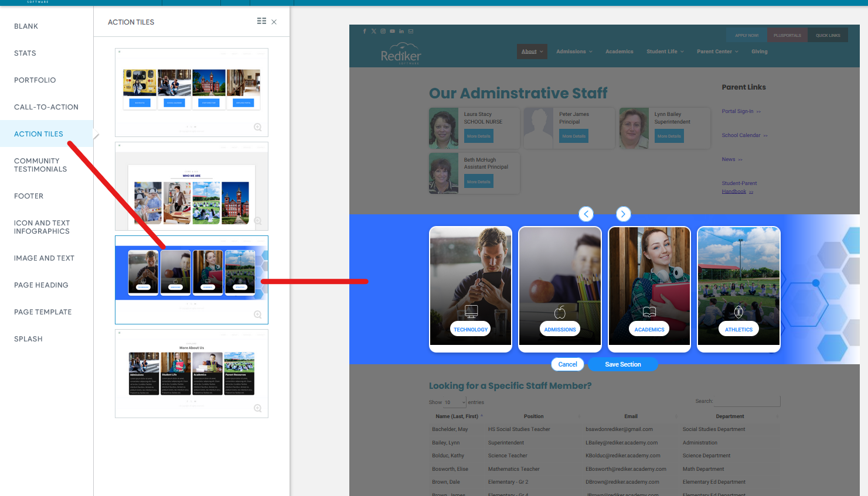Choose the More About Us template thumbnail
This screenshot has width=868, height=496.
(192, 374)
